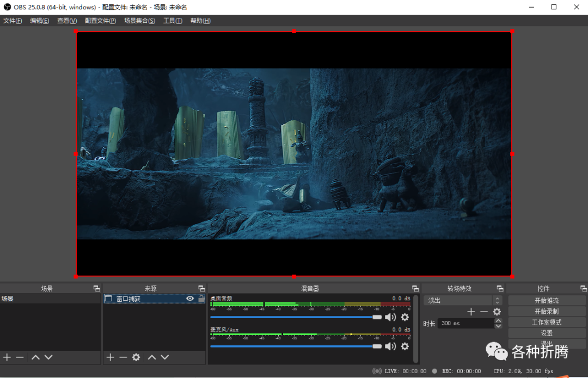Click the 开始推流 button
This screenshot has height=378, width=588.
(x=547, y=300)
